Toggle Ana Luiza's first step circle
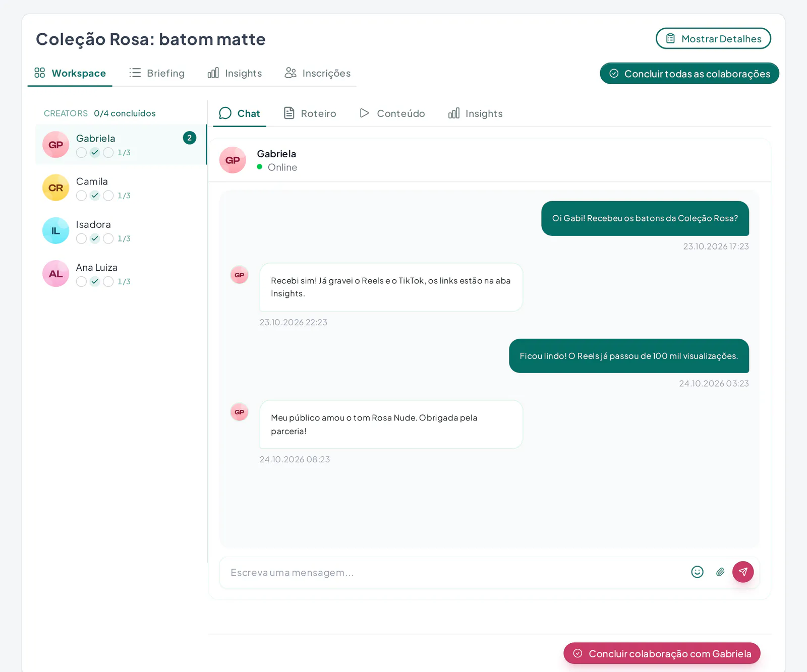This screenshot has width=807, height=672. (81, 282)
